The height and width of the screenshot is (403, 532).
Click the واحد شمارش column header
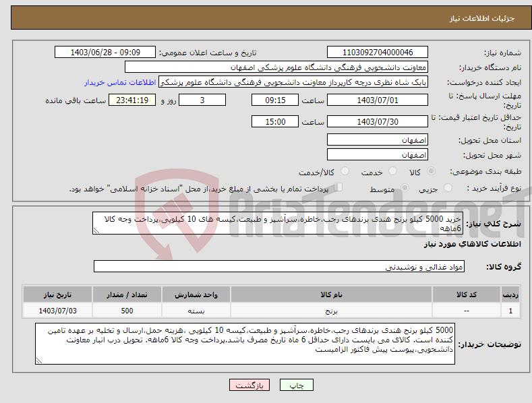click(x=196, y=294)
